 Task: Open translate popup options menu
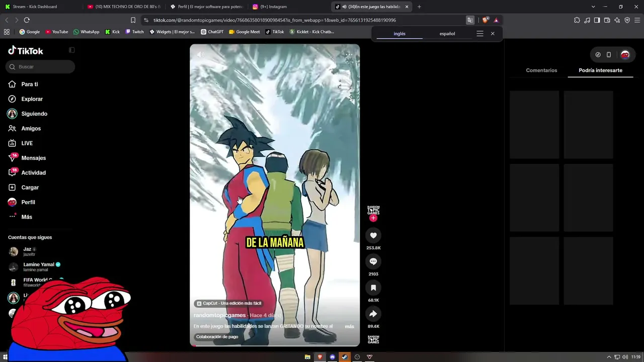click(x=480, y=34)
